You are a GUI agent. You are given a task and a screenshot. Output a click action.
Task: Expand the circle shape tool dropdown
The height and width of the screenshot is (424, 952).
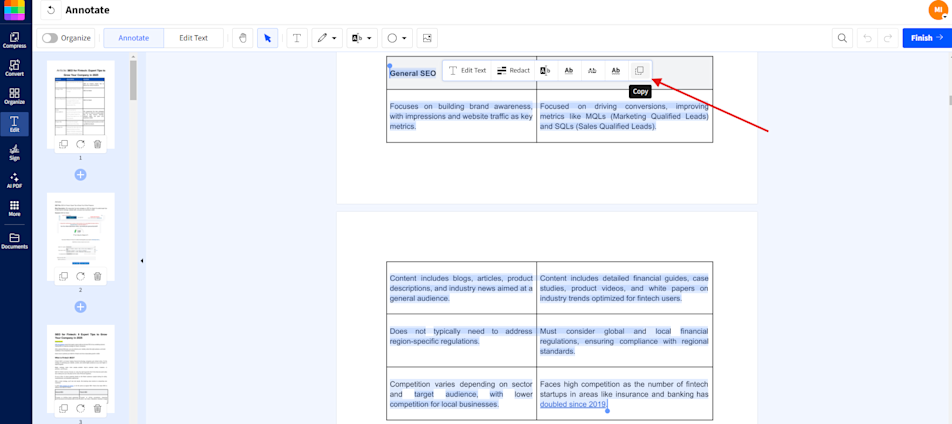coord(404,38)
